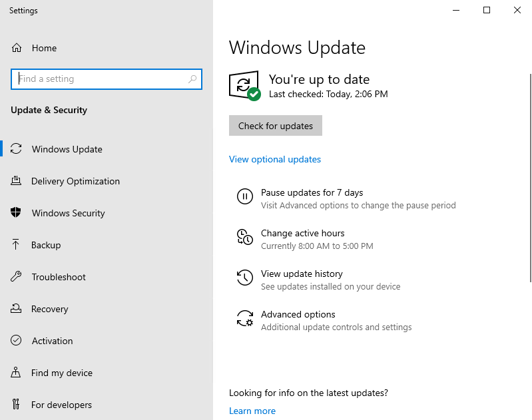Click the Home house icon
The image size is (532, 420).
point(16,48)
